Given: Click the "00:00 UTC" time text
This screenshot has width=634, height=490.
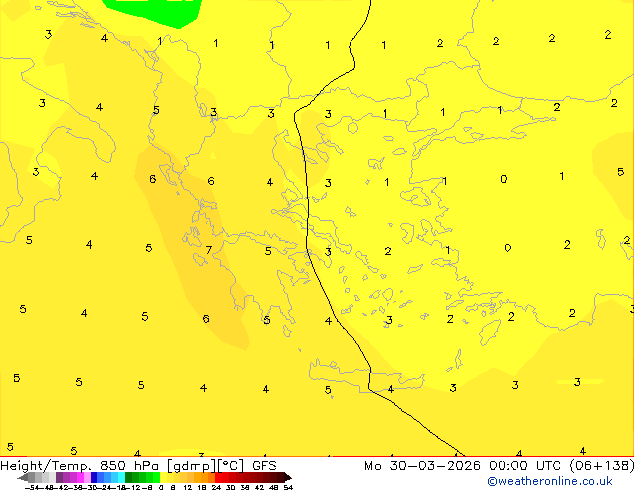Looking at the screenshot, I should coord(524,466).
